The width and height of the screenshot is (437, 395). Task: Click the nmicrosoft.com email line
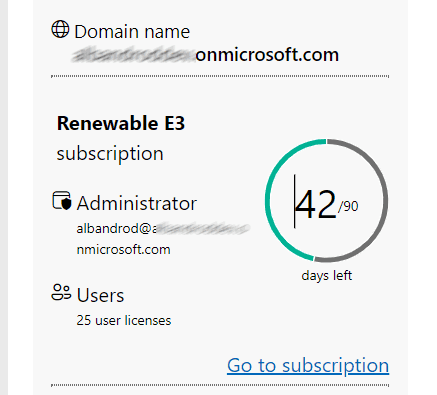pyautogui.click(x=123, y=249)
